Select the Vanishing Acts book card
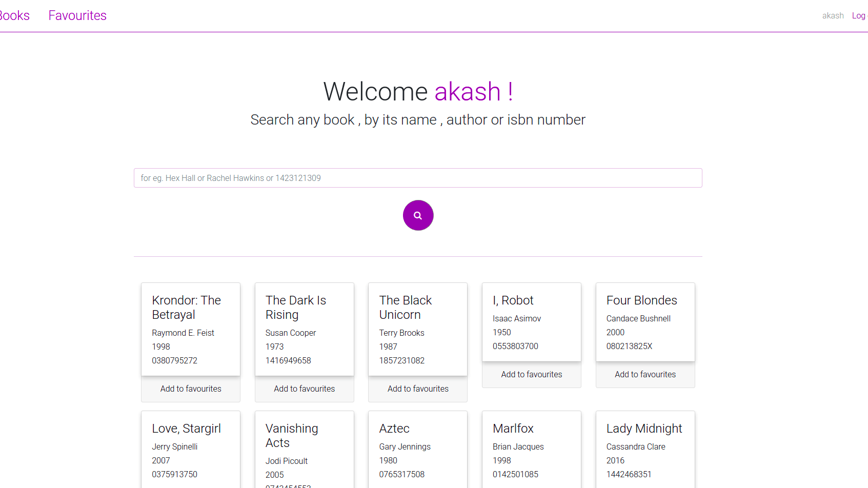Image resolution: width=868 pixels, height=488 pixels. tap(305, 450)
